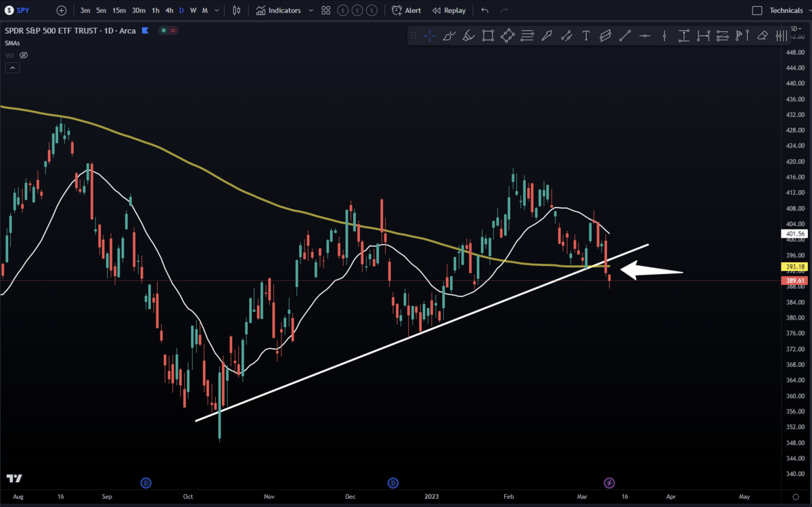Select the Fib retracement lines tool
Image resolution: width=812 pixels, height=507 pixels.
pyautogui.click(x=527, y=36)
